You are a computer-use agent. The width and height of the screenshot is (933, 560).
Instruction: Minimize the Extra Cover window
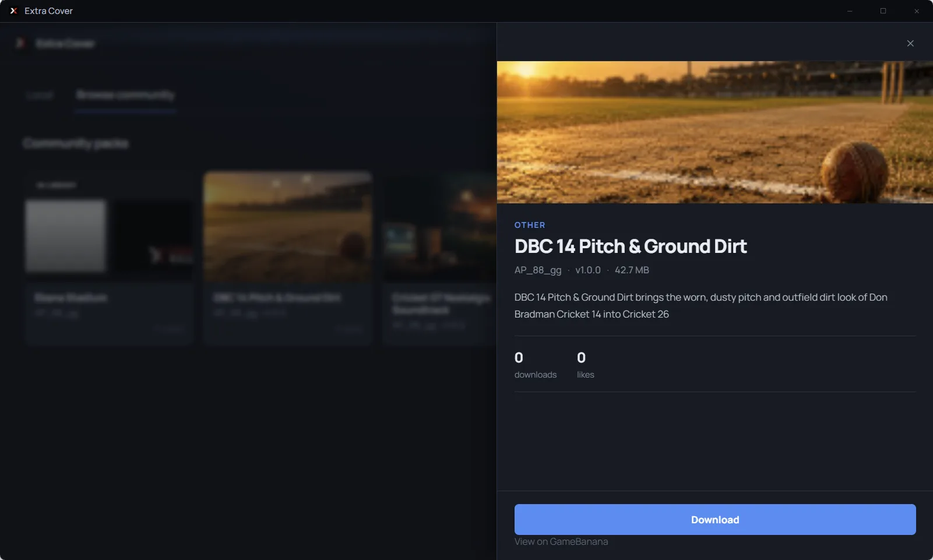point(850,11)
